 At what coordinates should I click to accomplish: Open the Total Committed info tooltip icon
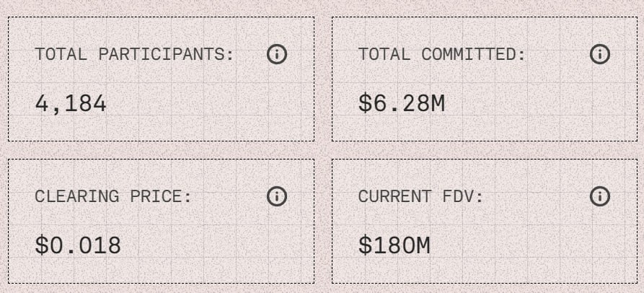tap(600, 54)
